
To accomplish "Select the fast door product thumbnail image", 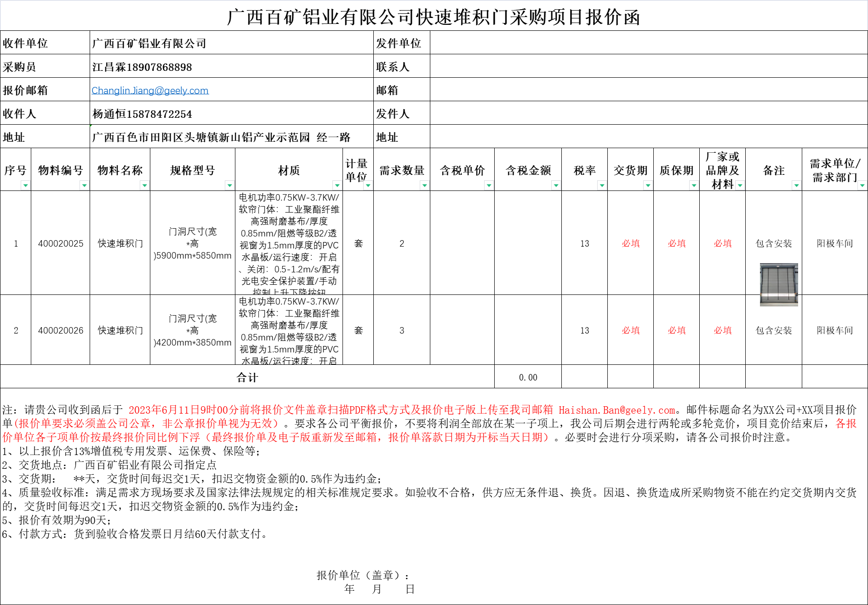I will pos(779,284).
